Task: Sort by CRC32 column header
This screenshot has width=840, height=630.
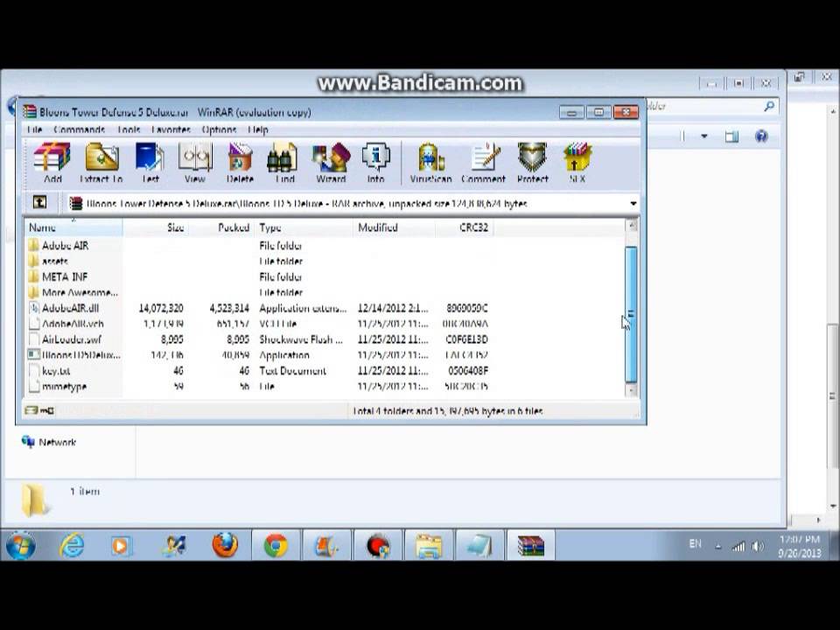Action: [464, 227]
